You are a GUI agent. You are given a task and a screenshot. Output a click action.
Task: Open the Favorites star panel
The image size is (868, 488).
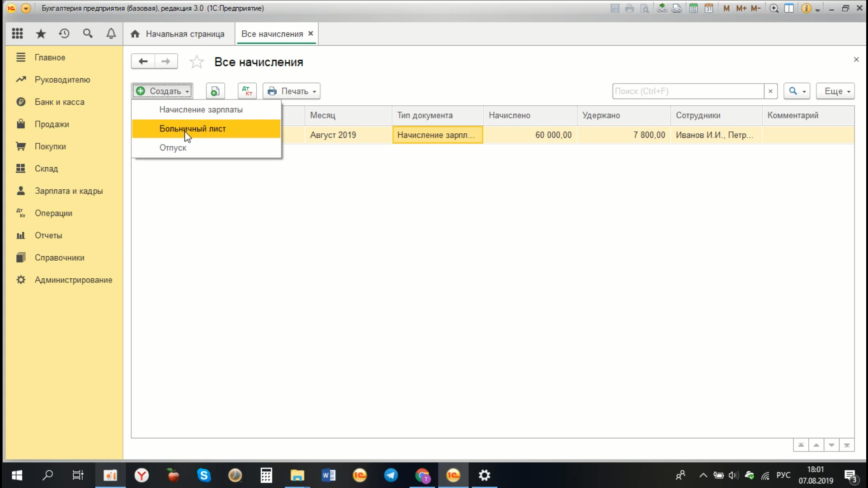coord(41,33)
